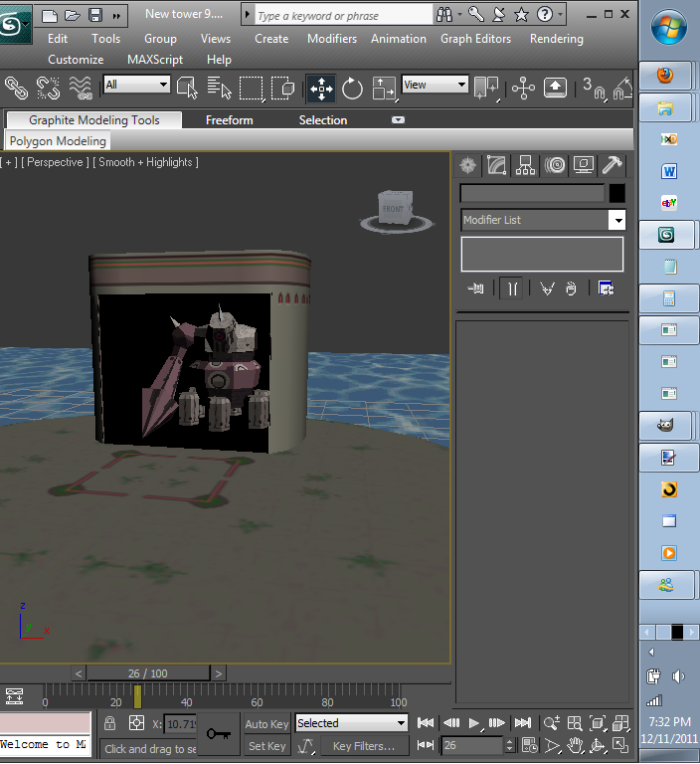The width and height of the screenshot is (700, 764).
Task: Click the Use Pivot Point Center icon
Action: coord(486,89)
